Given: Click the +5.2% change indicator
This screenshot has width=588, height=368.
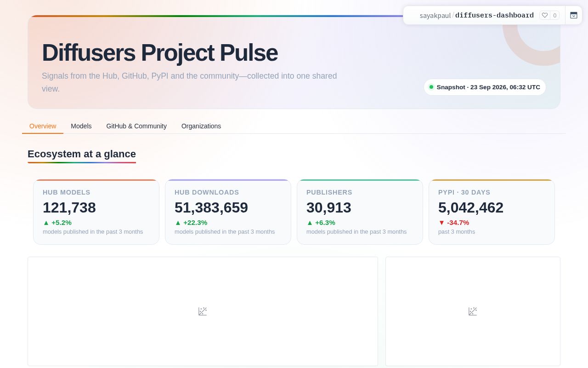Looking at the screenshot, I should point(57,223).
